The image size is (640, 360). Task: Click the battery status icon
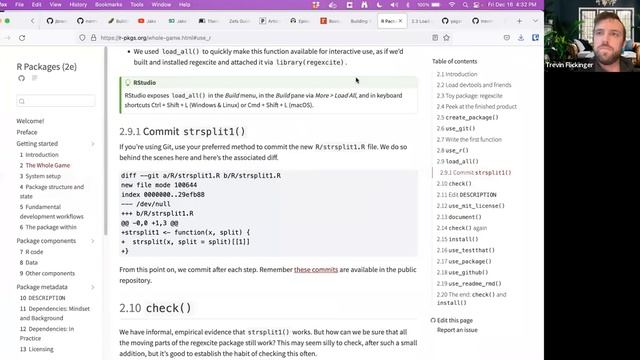436,4
